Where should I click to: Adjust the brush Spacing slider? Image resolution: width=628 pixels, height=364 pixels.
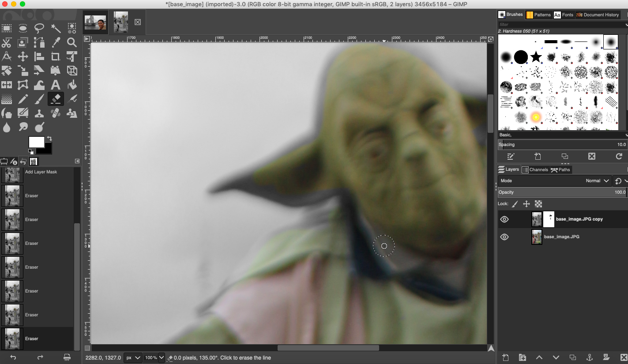coord(562,144)
